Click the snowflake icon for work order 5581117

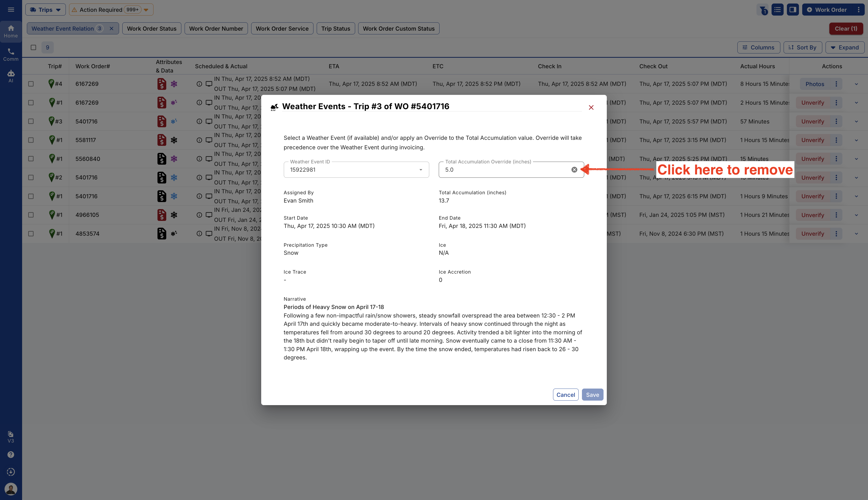click(x=174, y=140)
